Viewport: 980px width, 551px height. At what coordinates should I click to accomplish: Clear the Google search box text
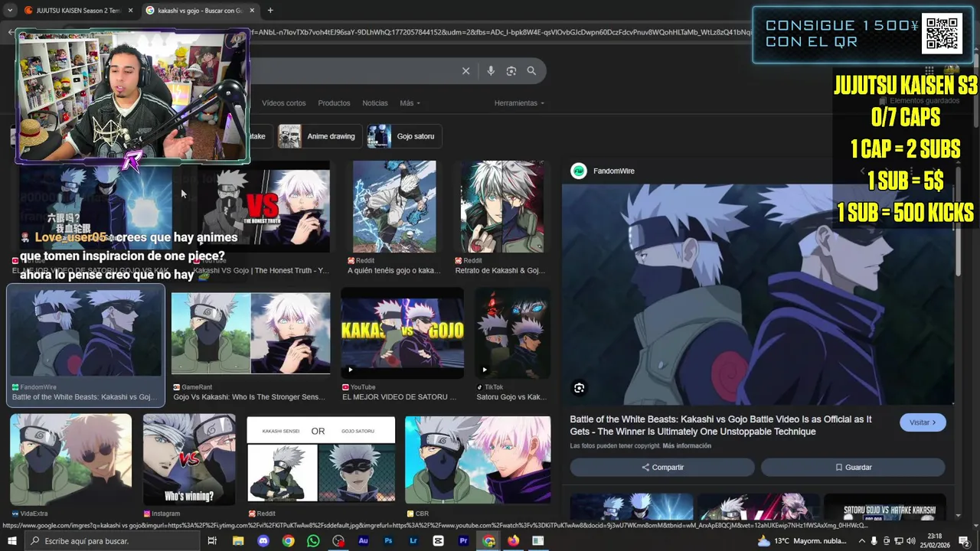tap(465, 71)
